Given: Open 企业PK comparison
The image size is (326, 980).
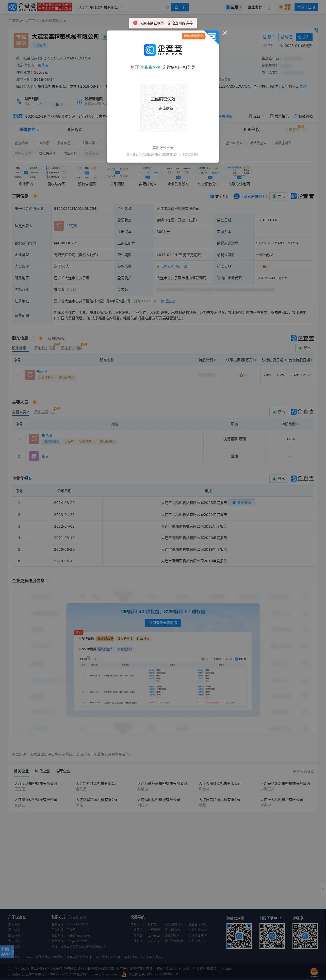Looking at the screenshot, I should pyautogui.click(x=257, y=116).
